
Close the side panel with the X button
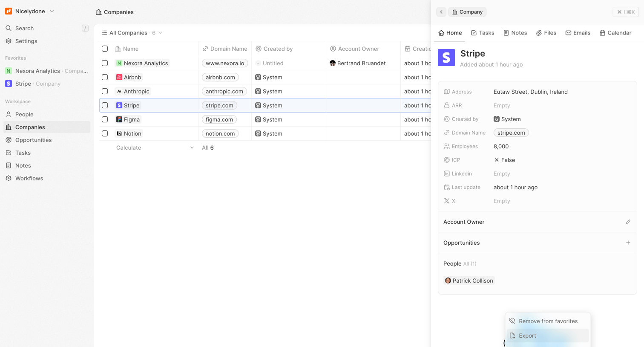tap(626, 12)
